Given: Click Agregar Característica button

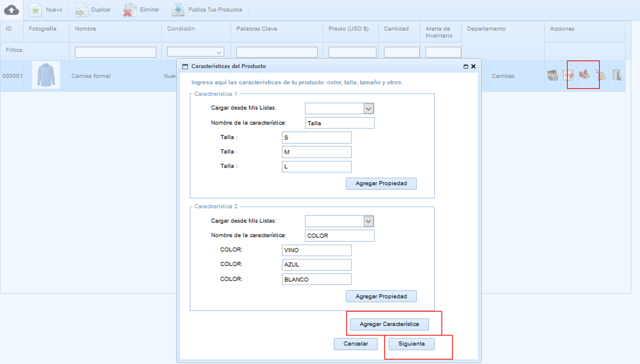Looking at the screenshot, I should [389, 324].
